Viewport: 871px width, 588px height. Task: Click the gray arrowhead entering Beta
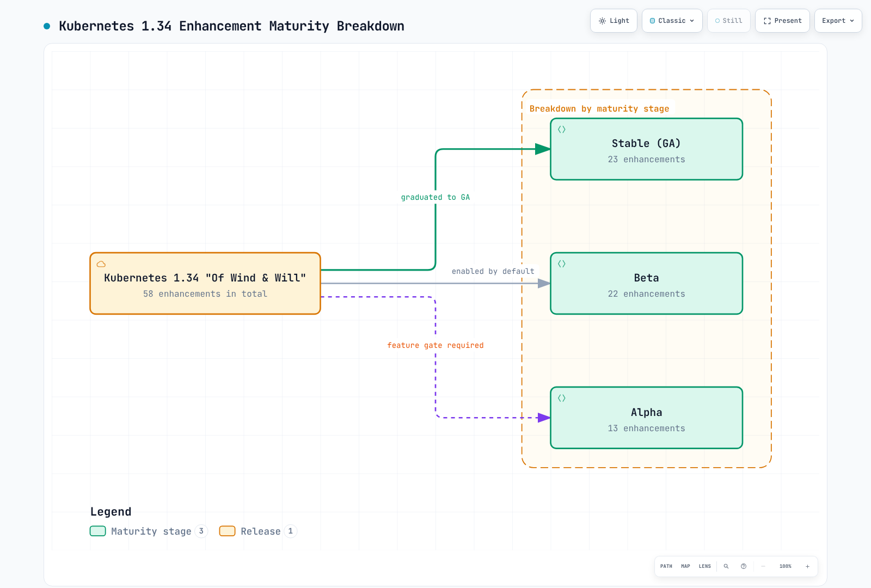coord(544,283)
